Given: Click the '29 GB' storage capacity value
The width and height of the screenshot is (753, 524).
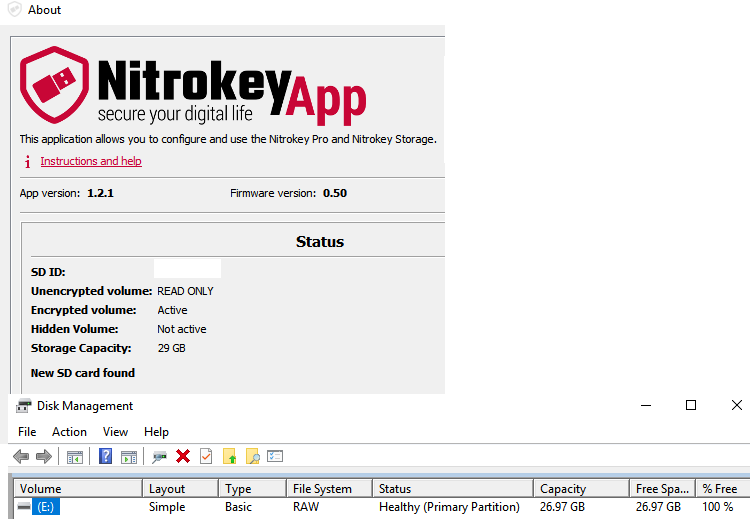Looking at the screenshot, I should tap(171, 348).
